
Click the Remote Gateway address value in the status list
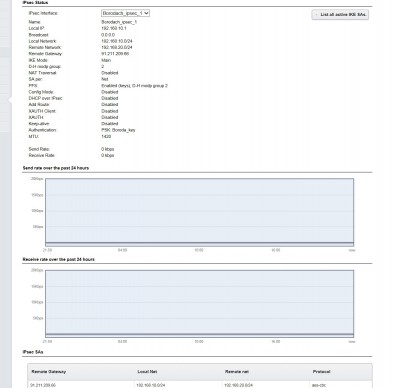pyautogui.click(x=115, y=54)
